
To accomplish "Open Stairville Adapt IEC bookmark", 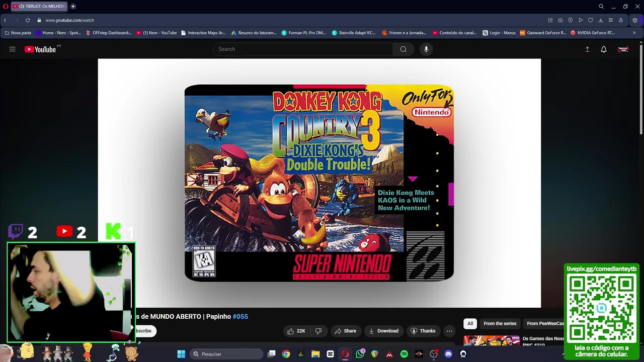I will [x=354, y=33].
